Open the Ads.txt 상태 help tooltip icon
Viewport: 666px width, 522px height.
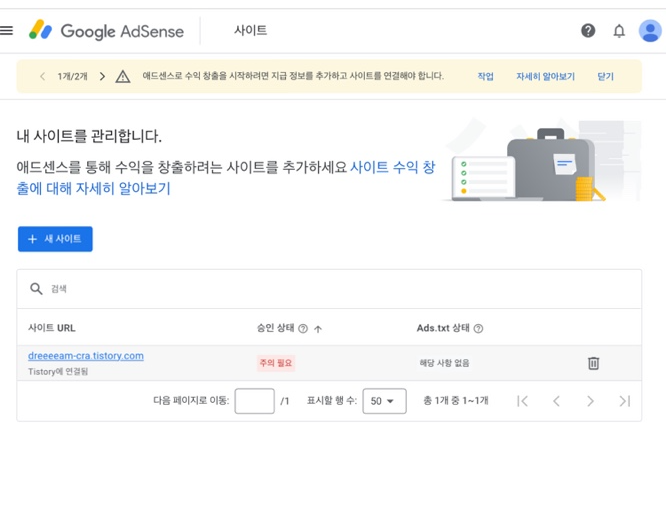tap(478, 328)
